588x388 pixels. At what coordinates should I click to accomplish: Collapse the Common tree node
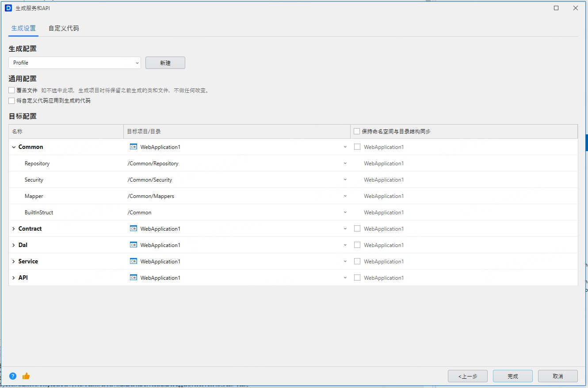(x=14, y=147)
